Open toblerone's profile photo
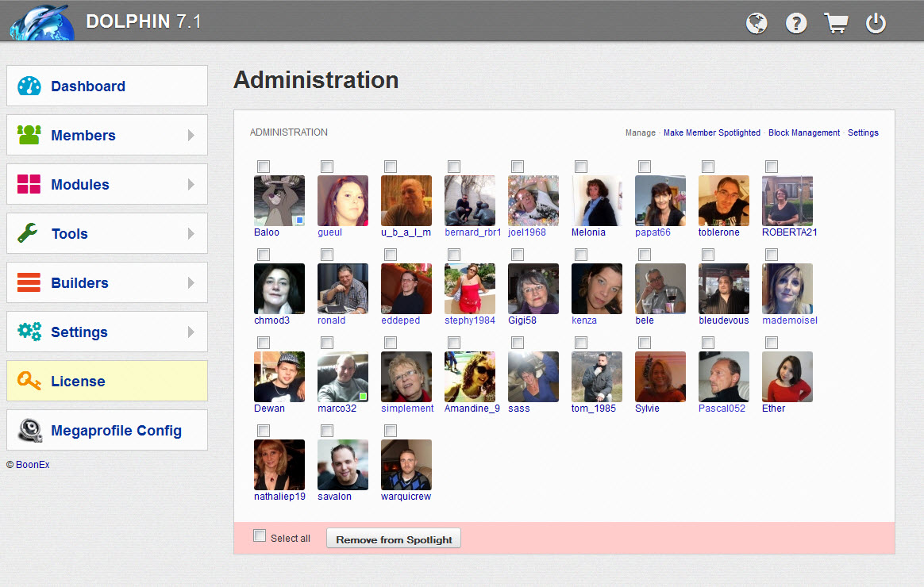 pos(724,201)
